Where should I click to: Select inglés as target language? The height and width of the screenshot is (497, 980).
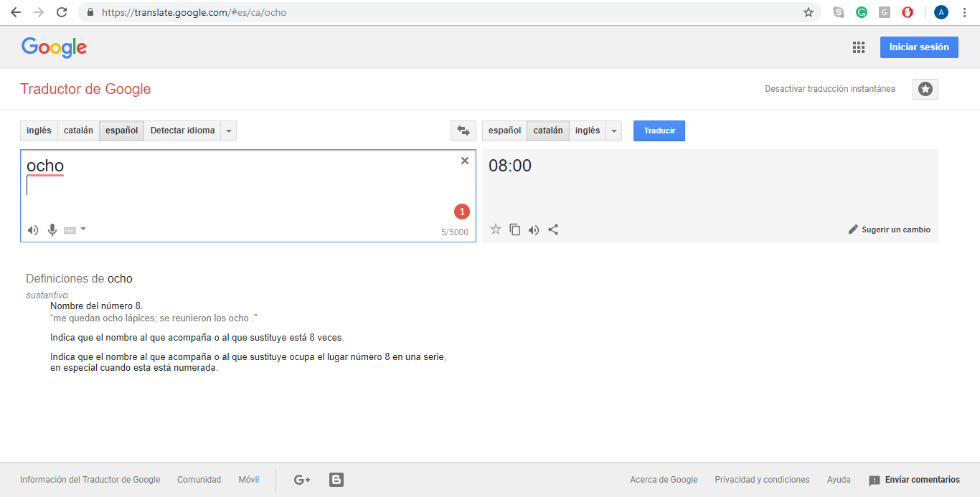[x=588, y=131]
